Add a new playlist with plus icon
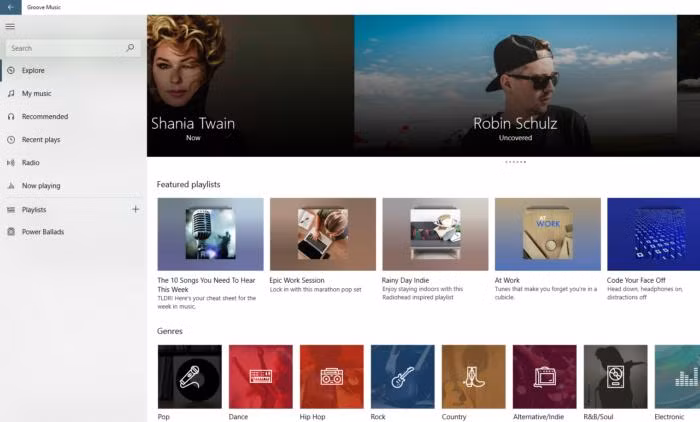The image size is (700, 422). (135, 209)
